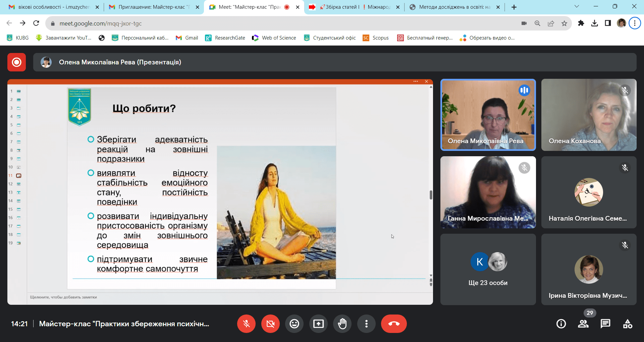Click the red recording indicator button
Screen dimensions: 644x342
(x=16, y=62)
